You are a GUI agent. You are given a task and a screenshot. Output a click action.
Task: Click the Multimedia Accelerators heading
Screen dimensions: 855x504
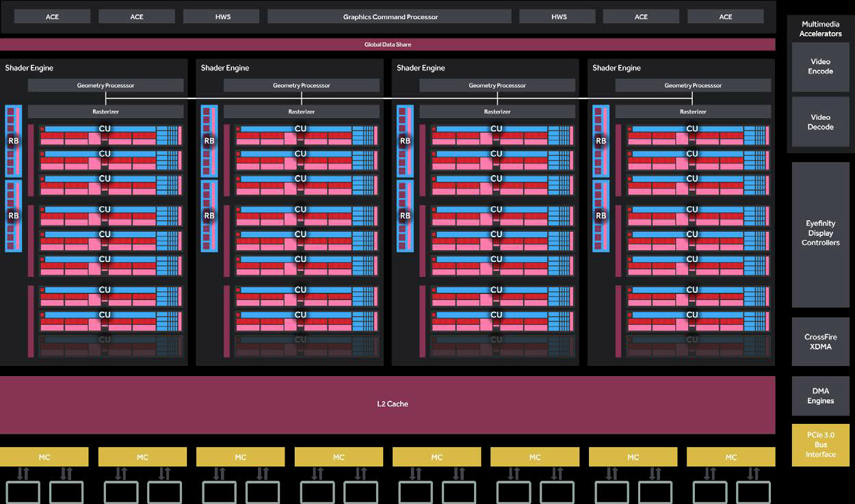point(820,29)
